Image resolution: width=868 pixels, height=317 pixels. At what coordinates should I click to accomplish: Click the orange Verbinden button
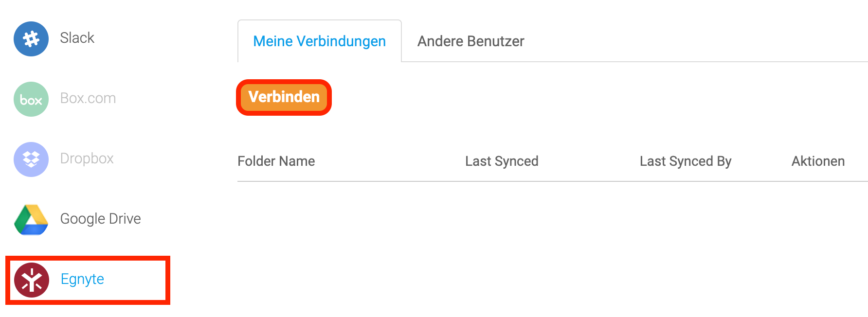(x=284, y=97)
